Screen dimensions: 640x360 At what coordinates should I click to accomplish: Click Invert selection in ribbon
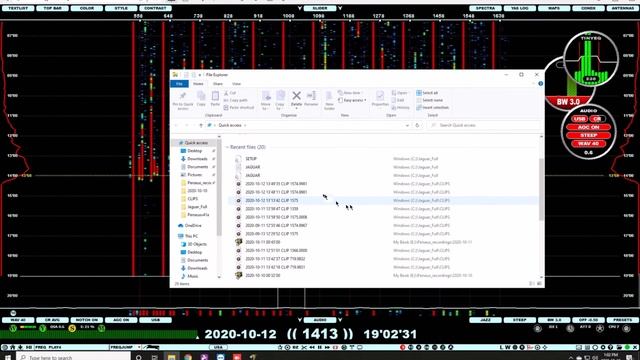point(432,107)
